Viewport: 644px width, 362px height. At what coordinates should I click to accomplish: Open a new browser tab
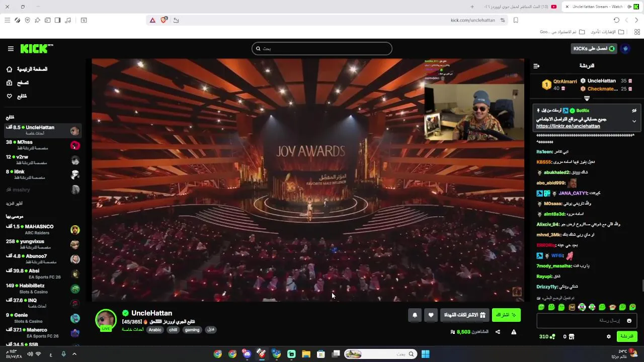point(472,7)
